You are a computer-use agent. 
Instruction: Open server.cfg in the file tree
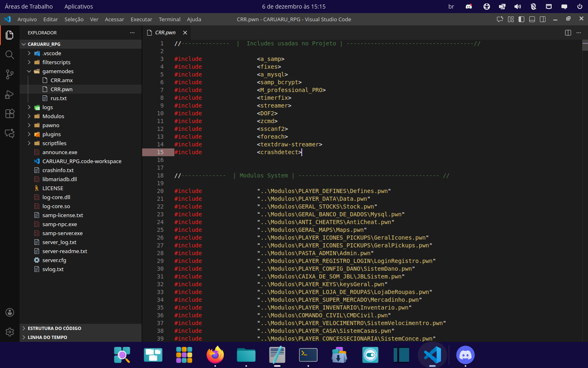pyautogui.click(x=81, y=260)
